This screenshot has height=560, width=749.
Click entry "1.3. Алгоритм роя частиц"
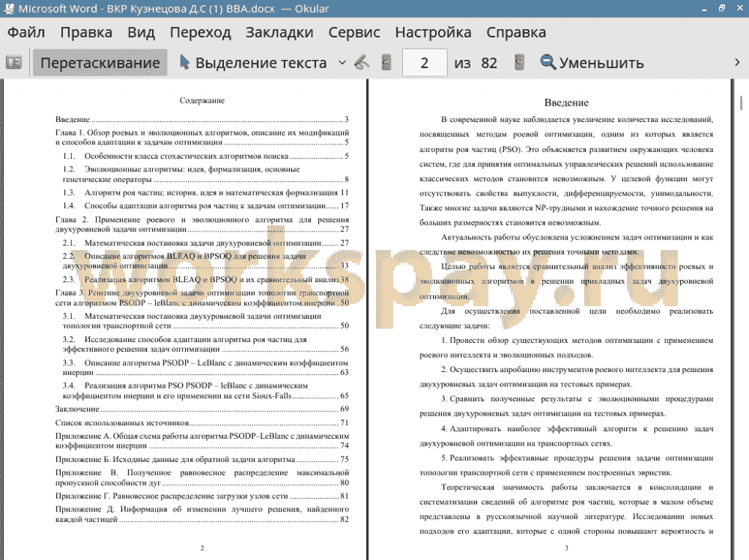tap(206, 192)
